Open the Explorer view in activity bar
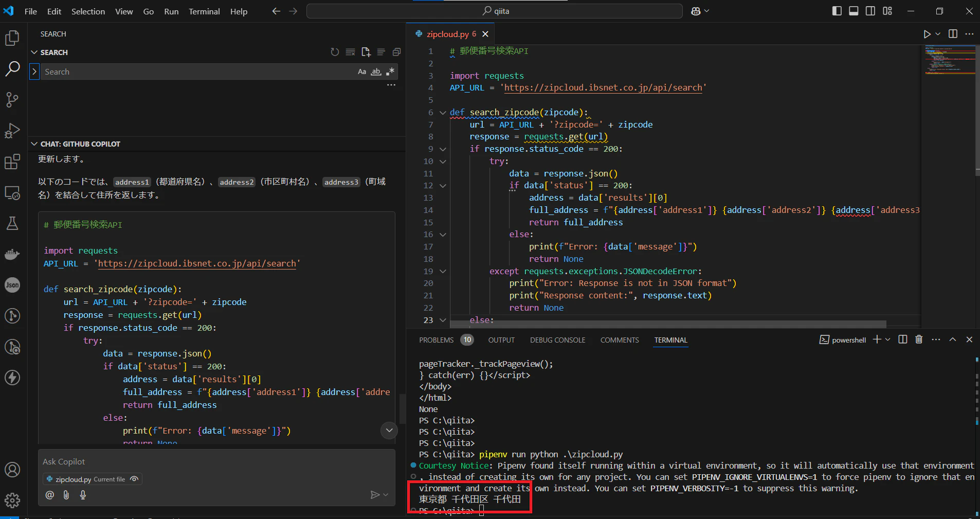 12,38
